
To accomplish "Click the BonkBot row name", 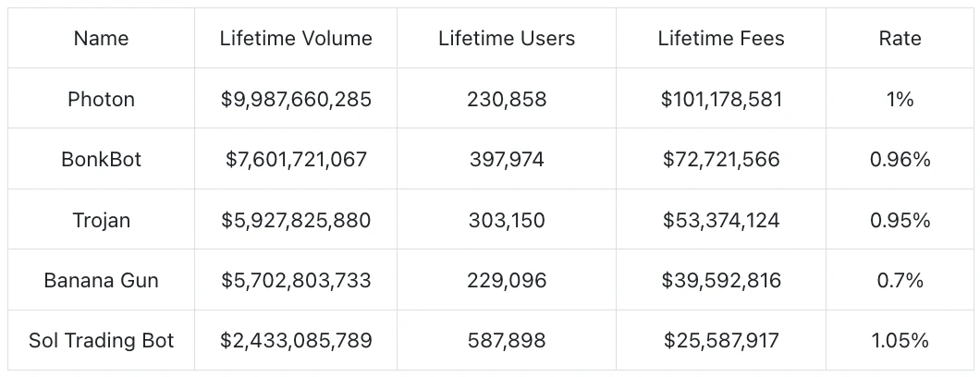I will pyautogui.click(x=101, y=160).
